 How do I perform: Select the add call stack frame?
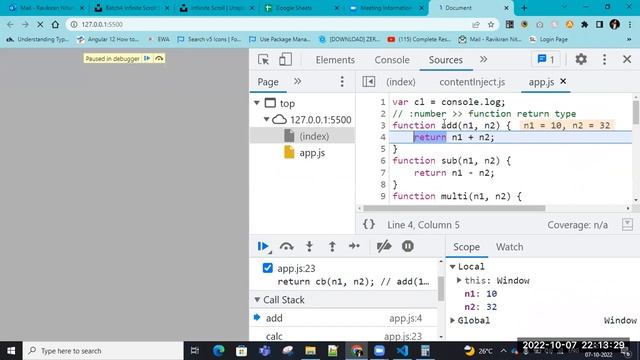(344, 318)
